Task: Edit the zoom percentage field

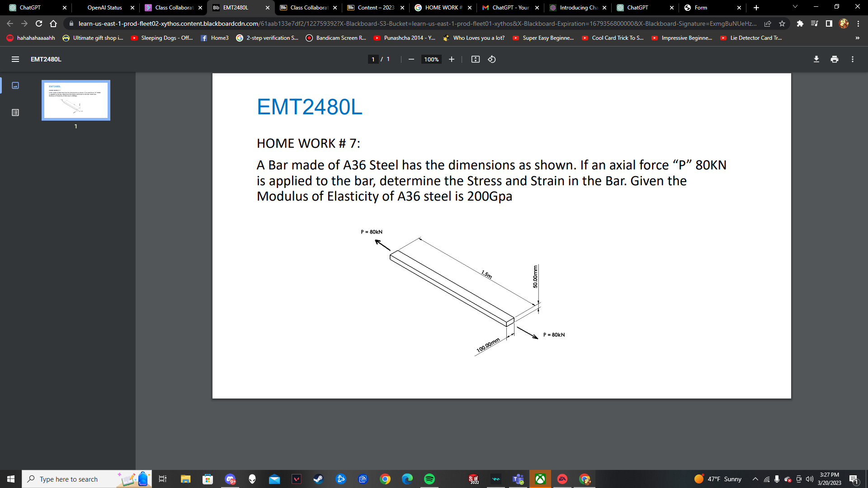Action: [431, 59]
